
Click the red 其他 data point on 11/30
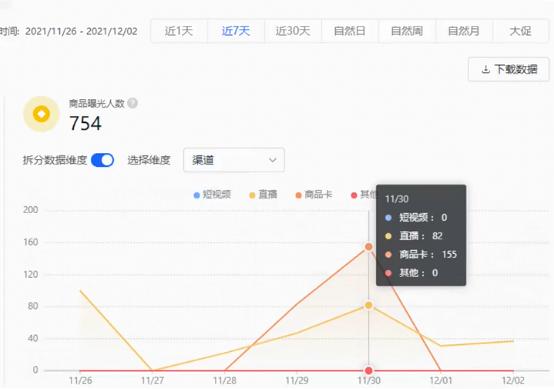point(369,371)
